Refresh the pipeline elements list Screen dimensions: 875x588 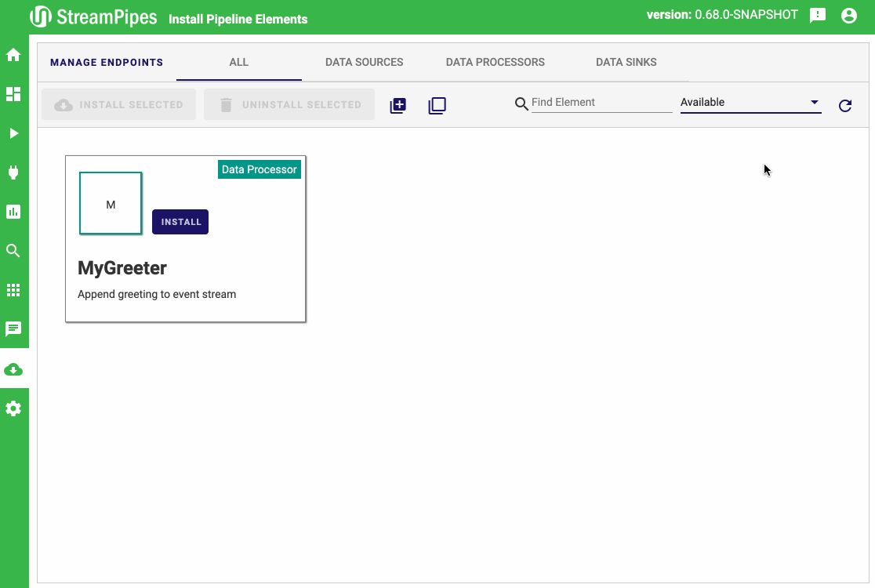[x=845, y=105]
